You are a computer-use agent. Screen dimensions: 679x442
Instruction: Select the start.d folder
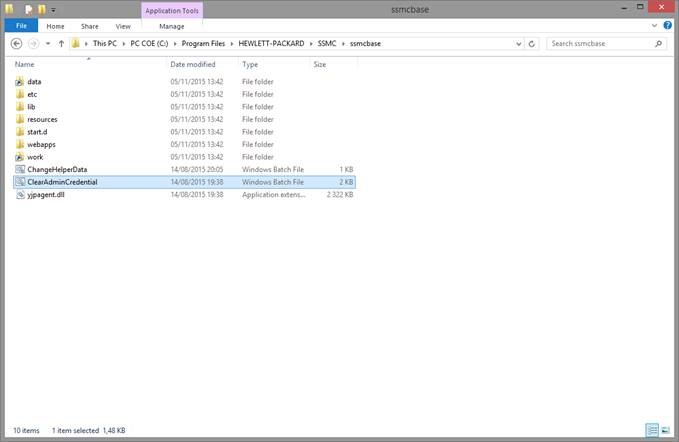coord(39,131)
